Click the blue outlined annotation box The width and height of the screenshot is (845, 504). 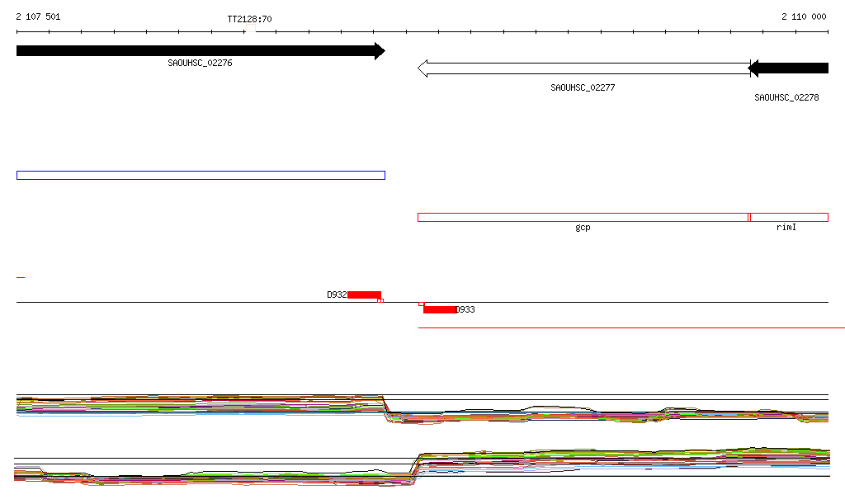[201, 175]
